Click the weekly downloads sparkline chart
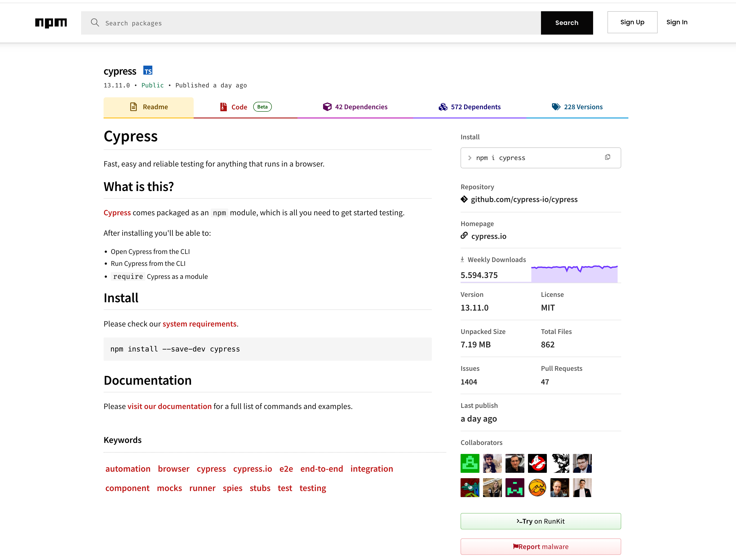 (574, 274)
